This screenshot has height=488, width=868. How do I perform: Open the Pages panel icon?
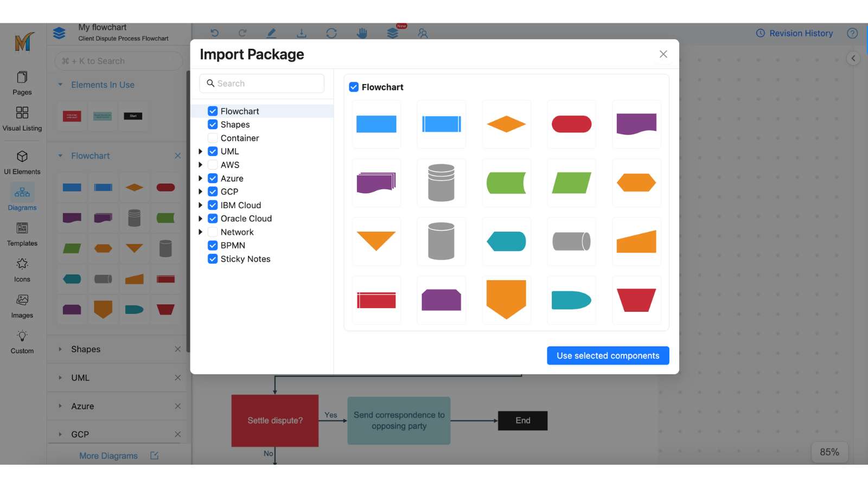tap(22, 83)
